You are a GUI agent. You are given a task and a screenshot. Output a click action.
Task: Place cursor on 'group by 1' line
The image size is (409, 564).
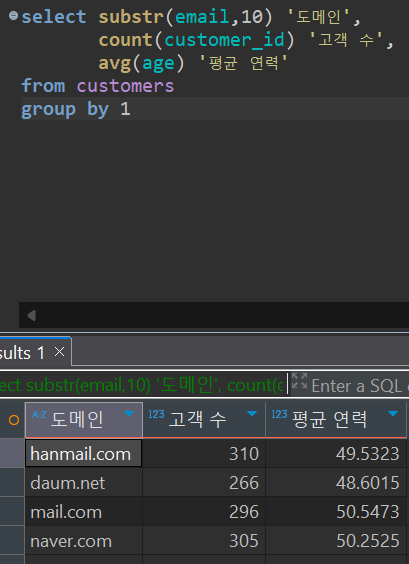(x=215, y=109)
